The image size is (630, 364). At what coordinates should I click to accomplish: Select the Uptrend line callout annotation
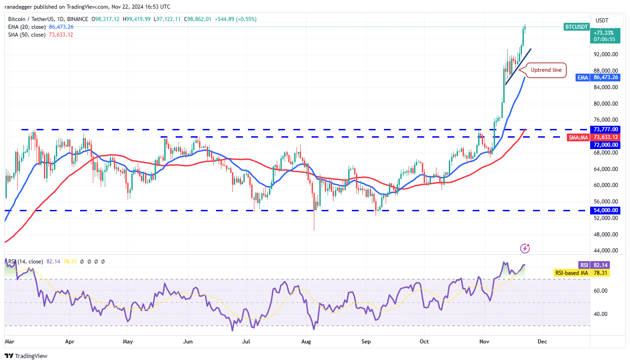click(x=546, y=70)
